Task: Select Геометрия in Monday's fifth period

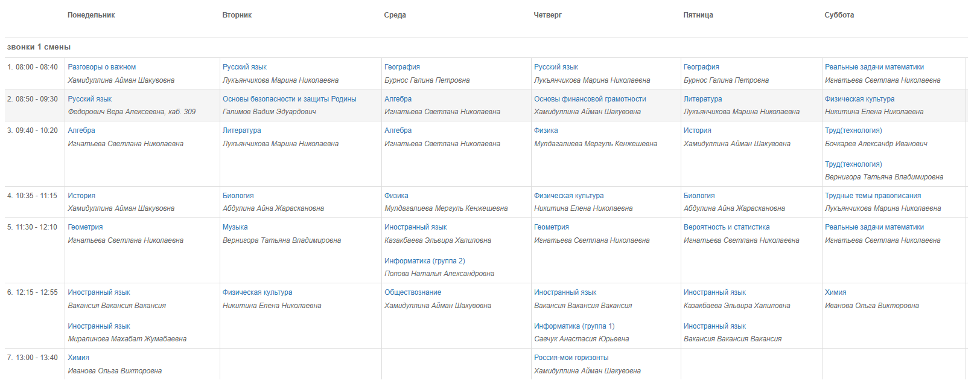Action: point(85,227)
